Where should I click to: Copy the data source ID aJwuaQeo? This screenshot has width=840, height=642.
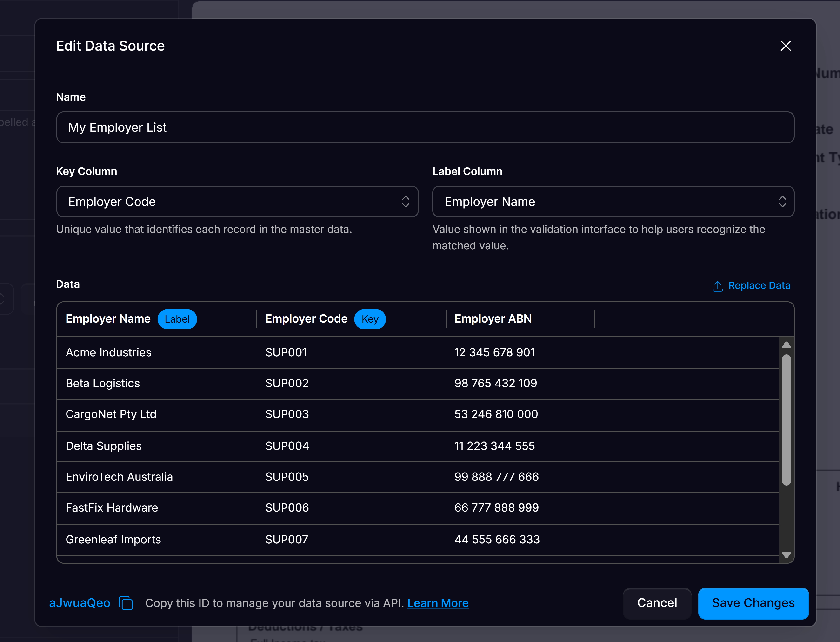coord(126,604)
